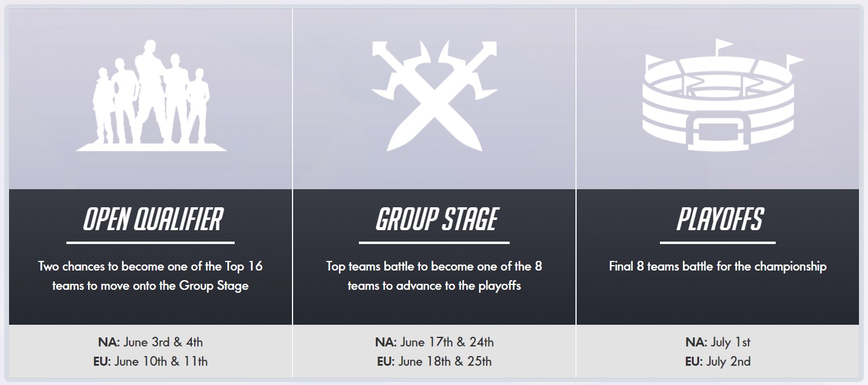Click the underline beneath Playoffs
Screen dimensions: 868x385
click(x=718, y=243)
